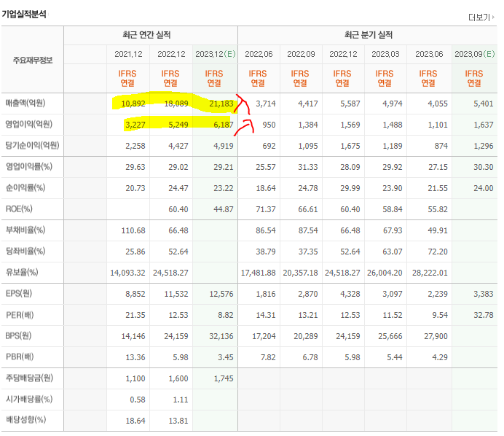This screenshot has width=504, height=436.
Task: Click the PER(배) row label
Action: tap(20, 315)
